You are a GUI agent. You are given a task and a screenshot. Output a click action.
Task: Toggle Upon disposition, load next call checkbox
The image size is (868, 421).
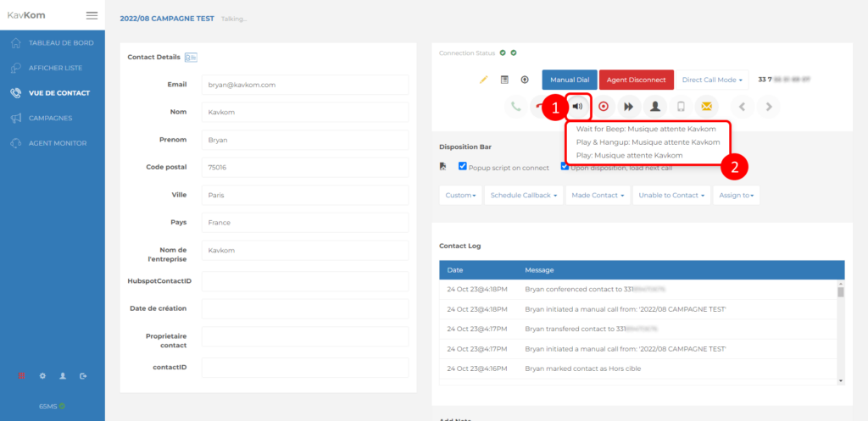coord(565,167)
